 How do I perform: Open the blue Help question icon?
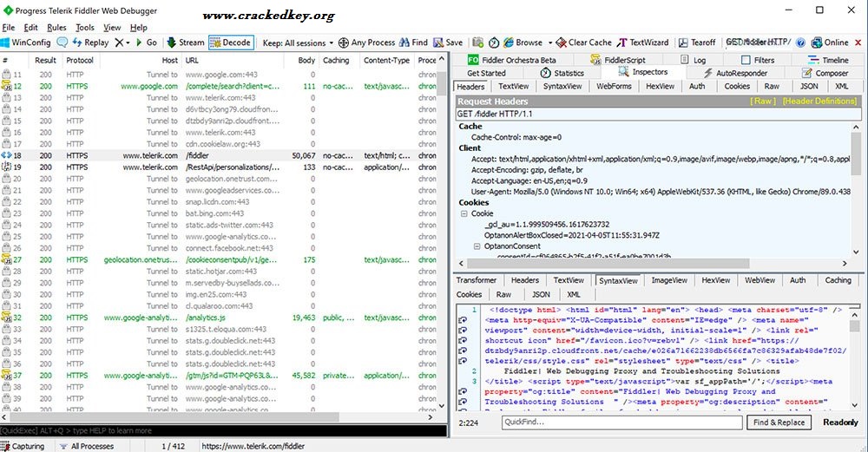click(800, 43)
